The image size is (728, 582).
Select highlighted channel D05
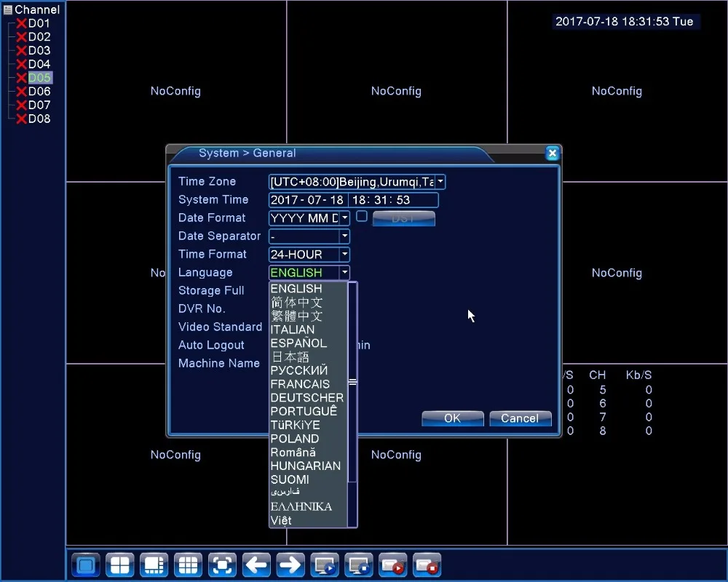(x=39, y=78)
